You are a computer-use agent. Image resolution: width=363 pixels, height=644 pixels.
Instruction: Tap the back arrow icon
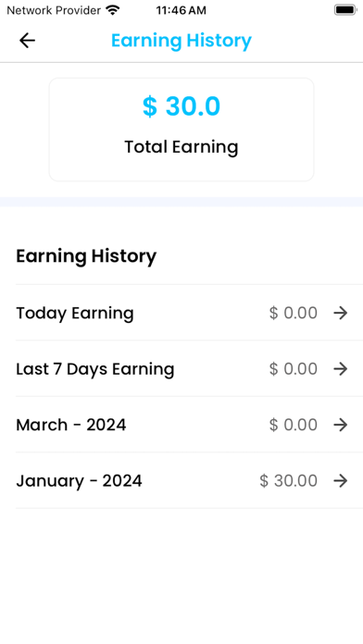[27, 41]
